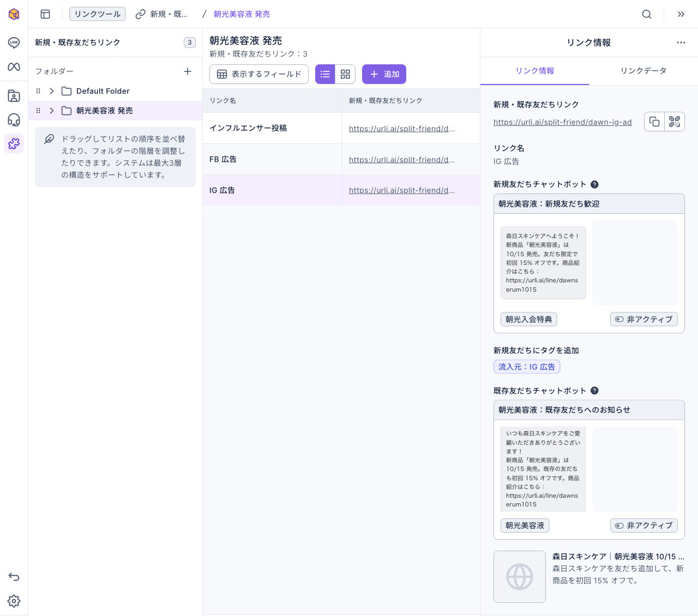Open the headset support icon in sidebar
Image resolution: width=698 pixels, height=616 pixels.
tap(14, 120)
